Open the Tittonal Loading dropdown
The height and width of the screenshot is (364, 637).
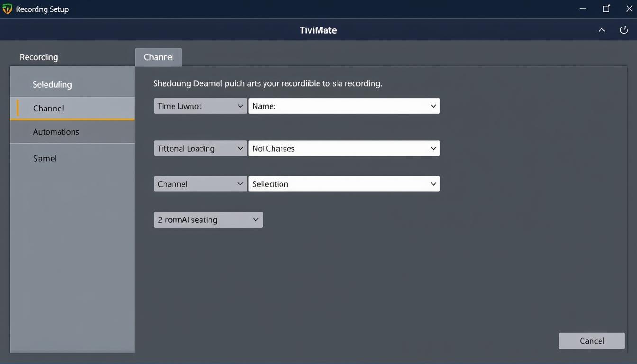[200, 148]
